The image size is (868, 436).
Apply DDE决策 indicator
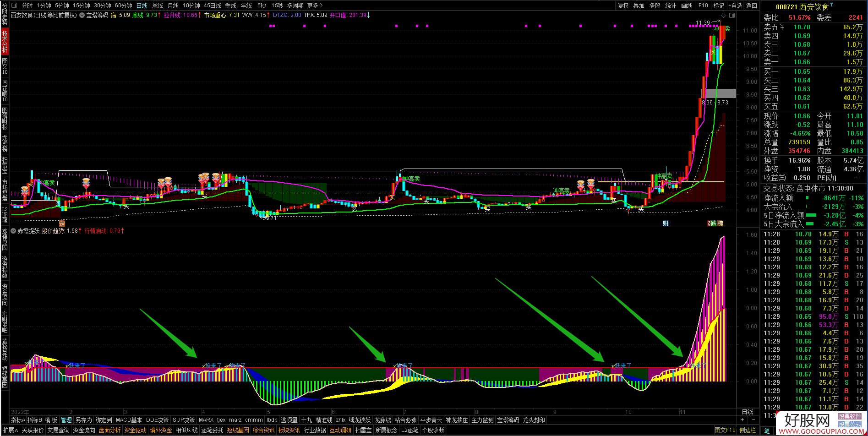click(158, 420)
